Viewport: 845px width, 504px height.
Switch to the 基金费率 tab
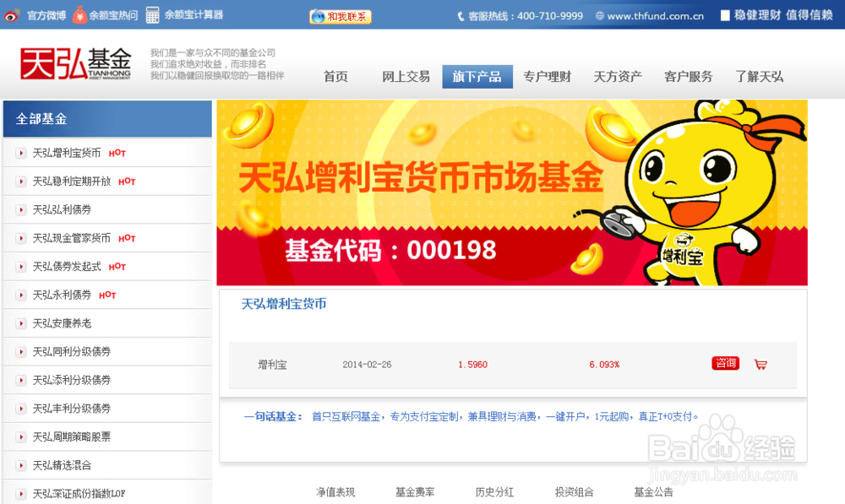click(415, 492)
